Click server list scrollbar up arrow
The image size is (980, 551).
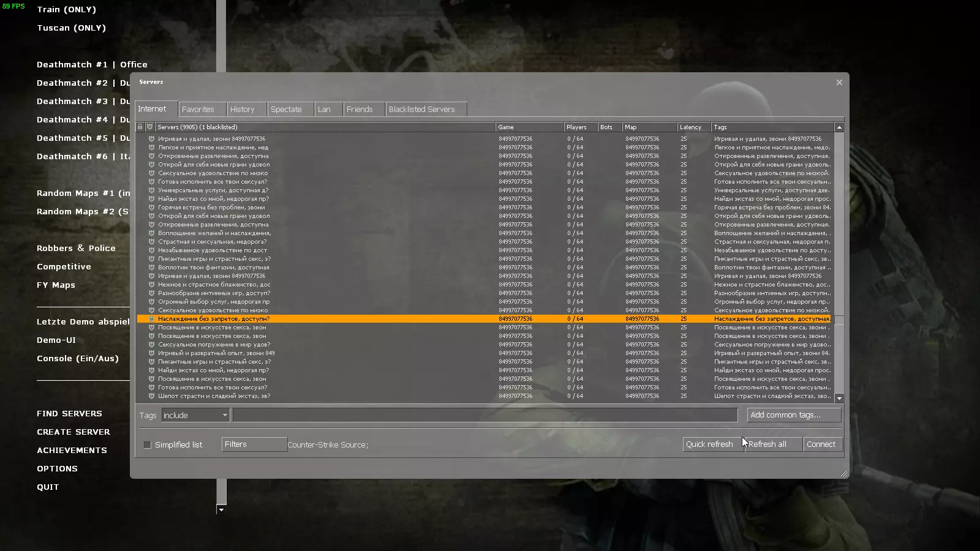pos(839,127)
